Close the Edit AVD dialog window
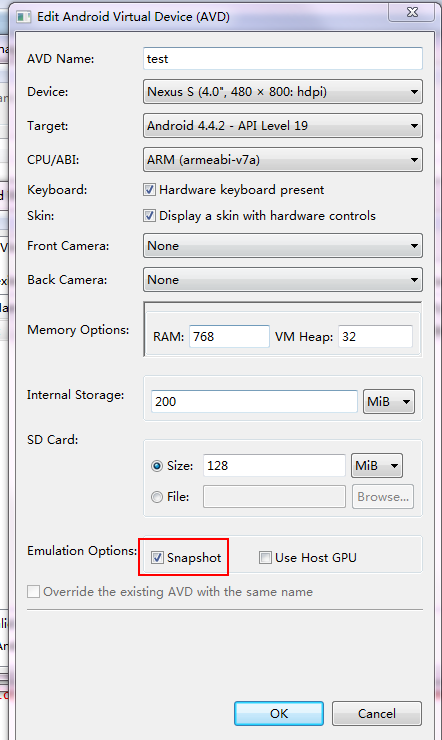Screen dimensions: 442x740 [411, 12]
